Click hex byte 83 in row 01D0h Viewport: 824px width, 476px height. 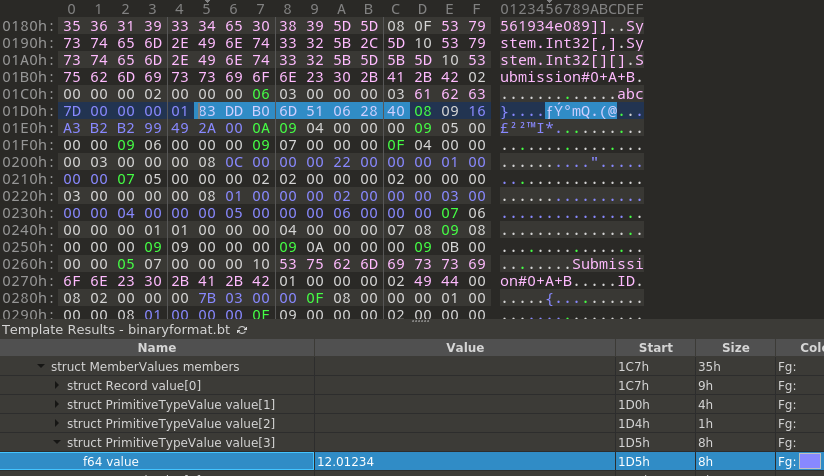[x=207, y=111]
